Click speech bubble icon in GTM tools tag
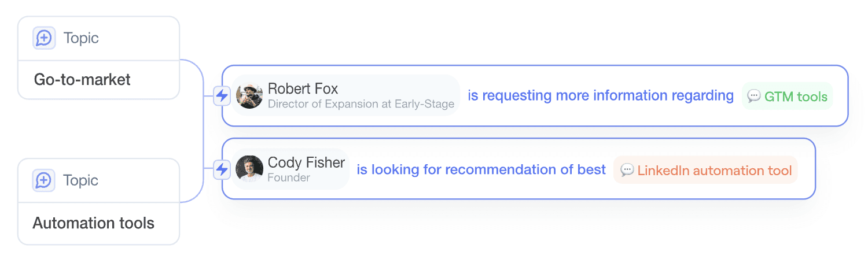The image size is (868, 259). (x=753, y=96)
